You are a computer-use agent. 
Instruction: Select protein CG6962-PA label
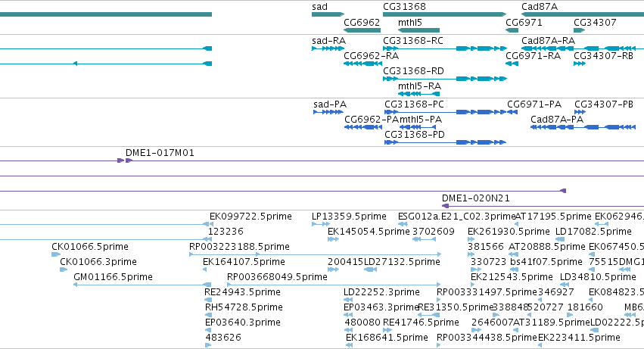click(x=372, y=120)
